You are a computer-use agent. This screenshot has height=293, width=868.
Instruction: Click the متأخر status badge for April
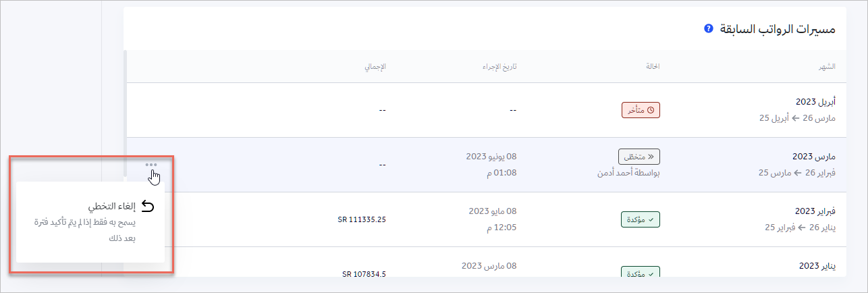point(641,109)
